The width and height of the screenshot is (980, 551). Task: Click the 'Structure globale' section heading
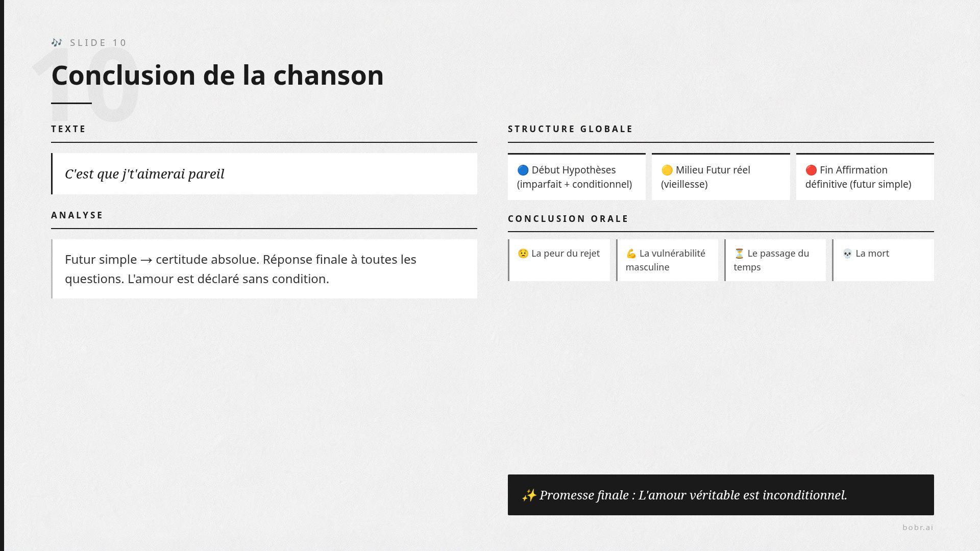click(x=570, y=129)
